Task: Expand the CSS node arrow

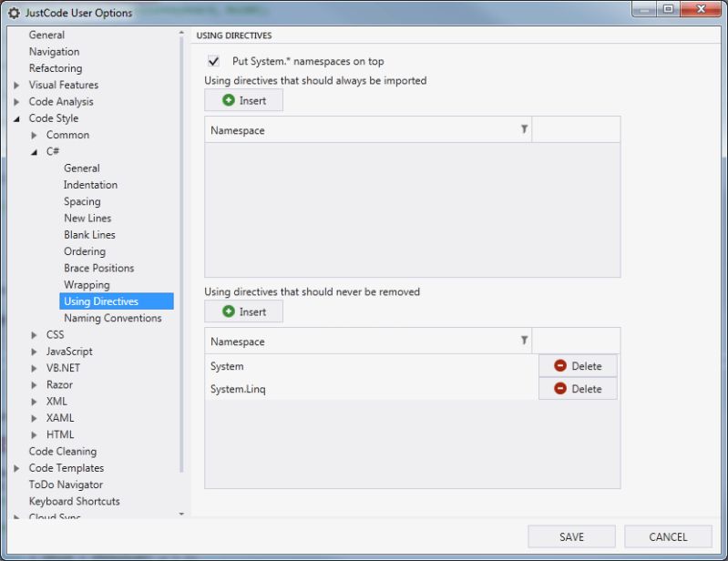Action: pos(34,335)
